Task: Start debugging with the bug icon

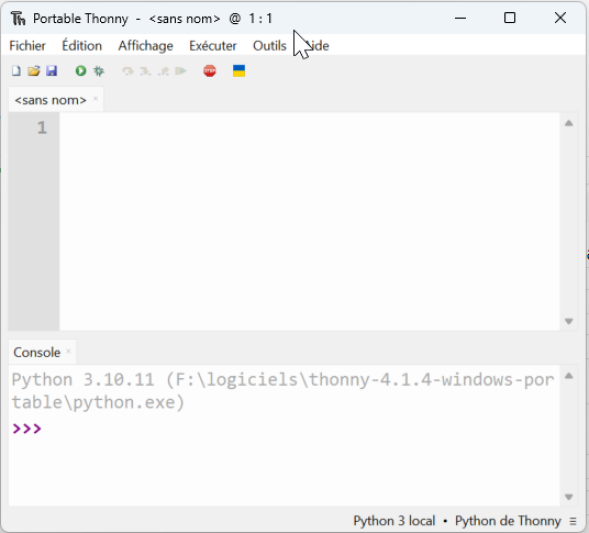Action: (99, 71)
